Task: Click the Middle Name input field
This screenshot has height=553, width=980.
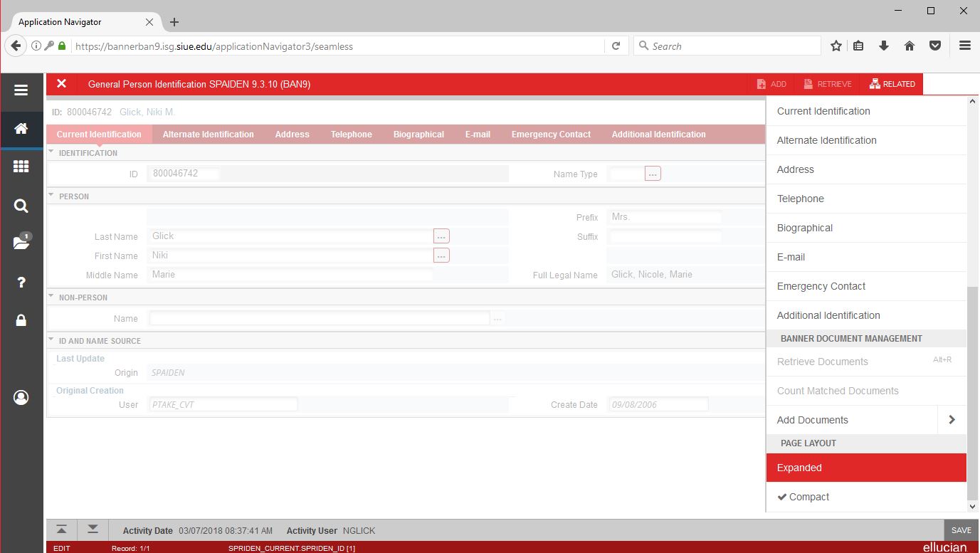Action: pyautogui.click(x=290, y=275)
